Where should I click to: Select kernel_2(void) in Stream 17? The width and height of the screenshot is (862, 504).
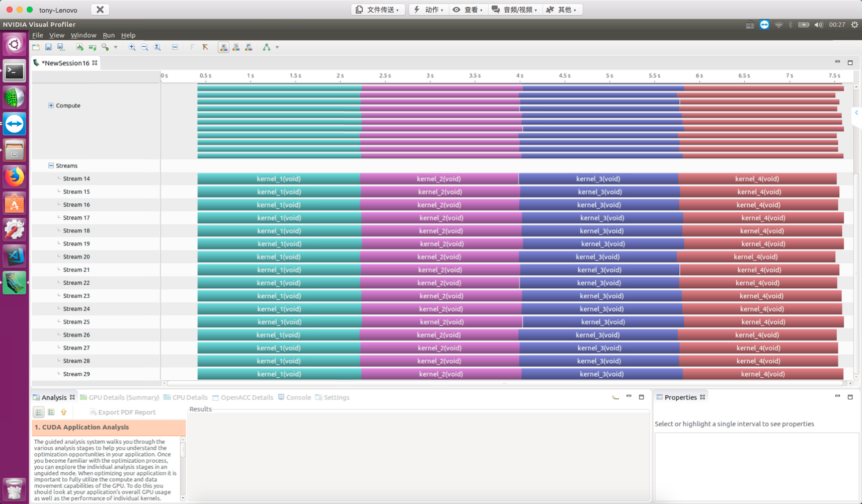click(x=441, y=218)
